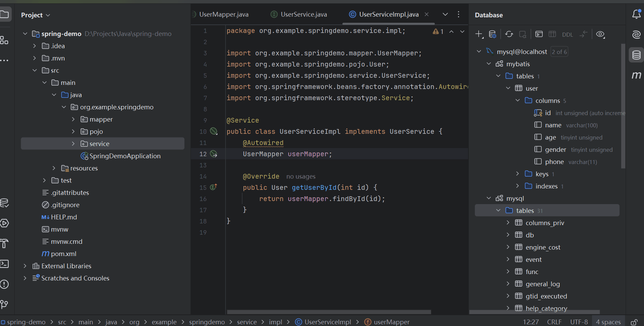Click the userMapper breadcrumb in navigation bar
Image resolution: width=644 pixels, height=326 pixels.
click(387, 322)
